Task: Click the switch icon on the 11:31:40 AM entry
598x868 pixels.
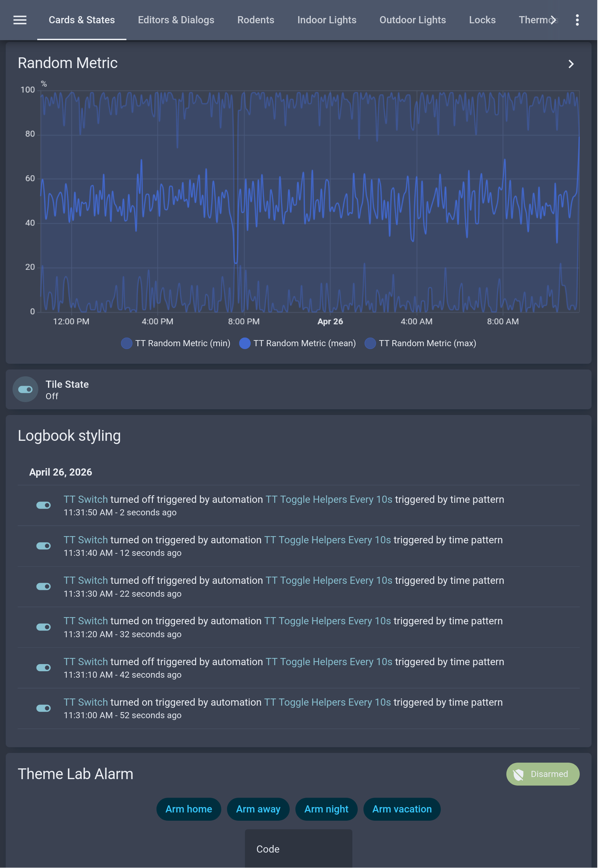Action: pyautogui.click(x=43, y=546)
